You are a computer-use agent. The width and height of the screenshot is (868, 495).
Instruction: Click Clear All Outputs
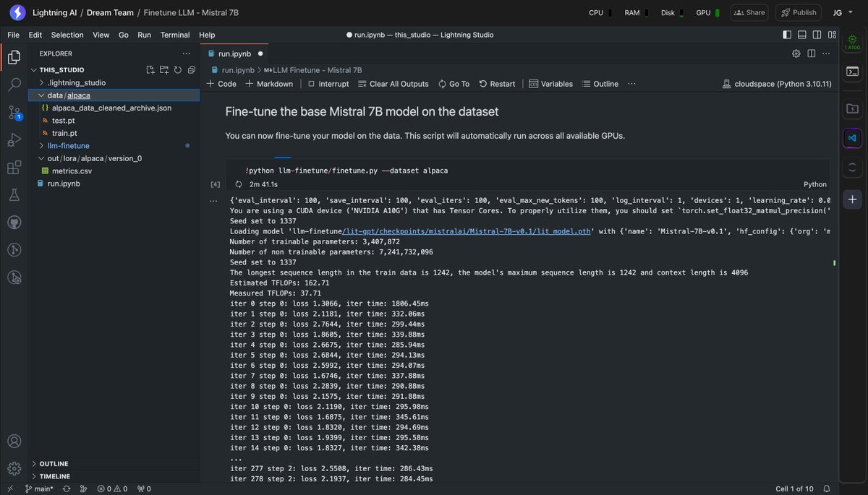point(393,84)
